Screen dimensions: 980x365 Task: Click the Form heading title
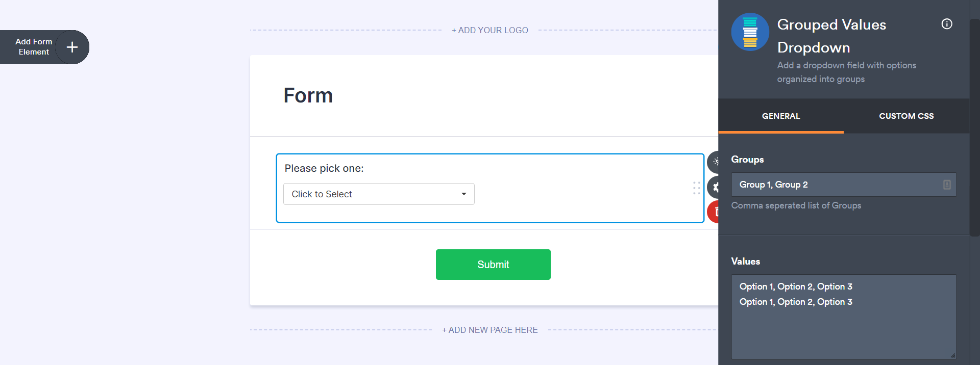tap(308, 95)
